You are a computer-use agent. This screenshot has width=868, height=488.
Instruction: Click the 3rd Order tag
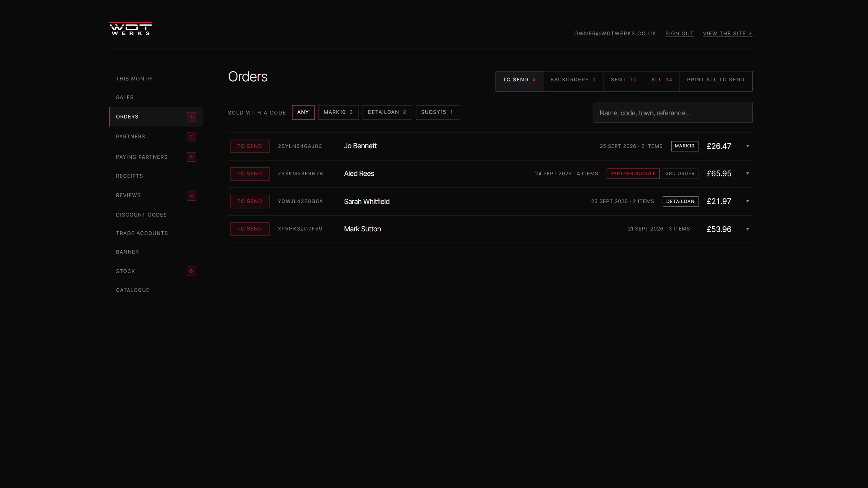[x=680, y=174]
